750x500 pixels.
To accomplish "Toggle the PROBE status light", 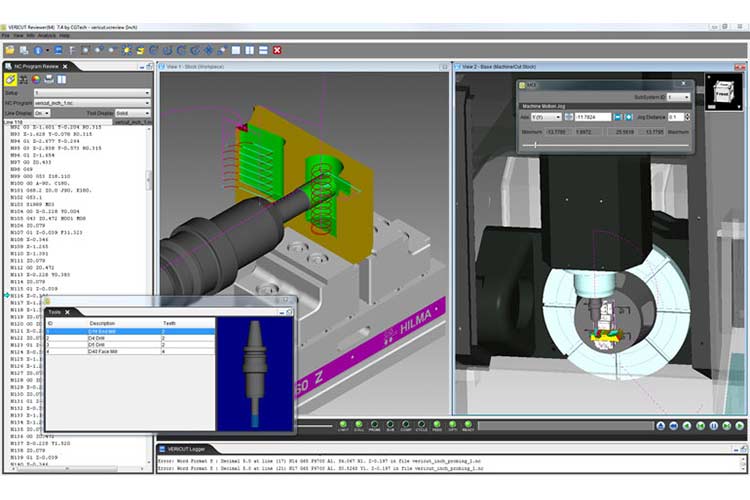I will 374,424.
